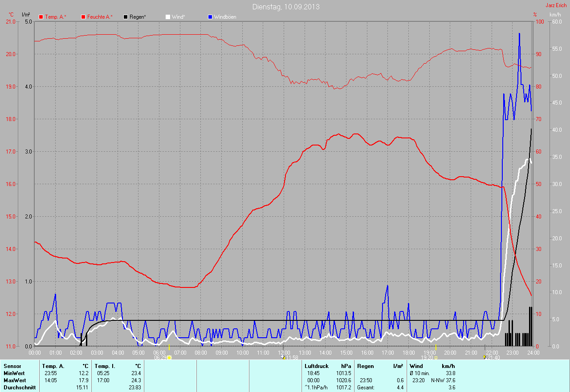Click the 24:00 tick on the time axis
This screenshot has width=570, height=392.
(x=533, y=352)
